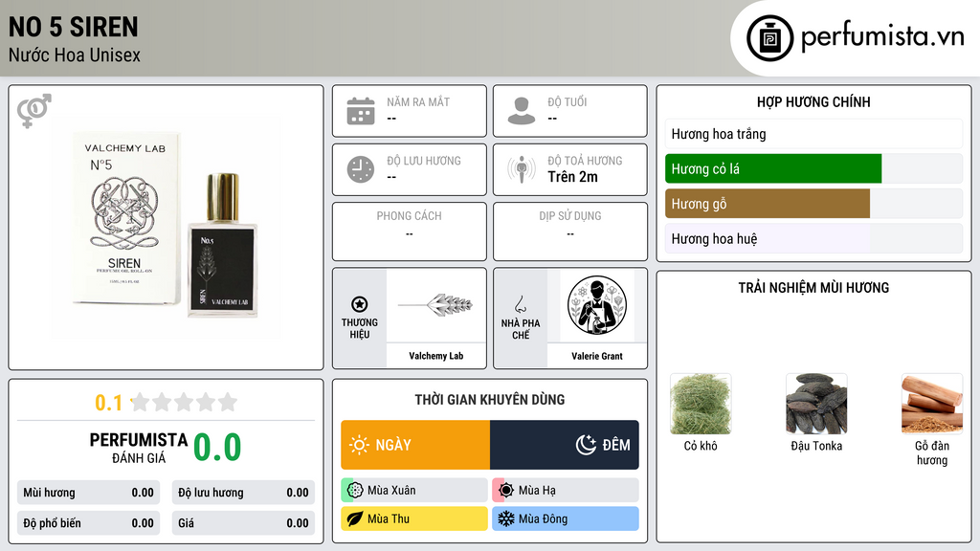Click the Đậu Tonka note image
980x551 pixels.
pos(816,404)
